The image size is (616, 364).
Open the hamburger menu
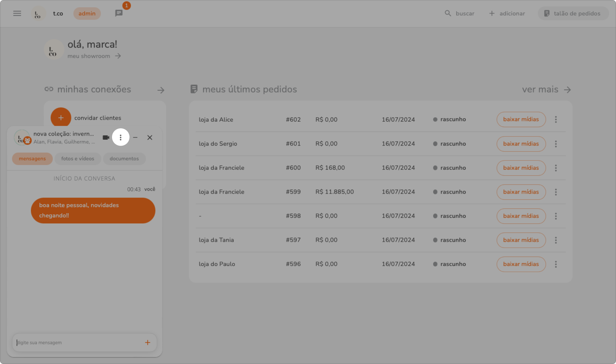(17, 13)
